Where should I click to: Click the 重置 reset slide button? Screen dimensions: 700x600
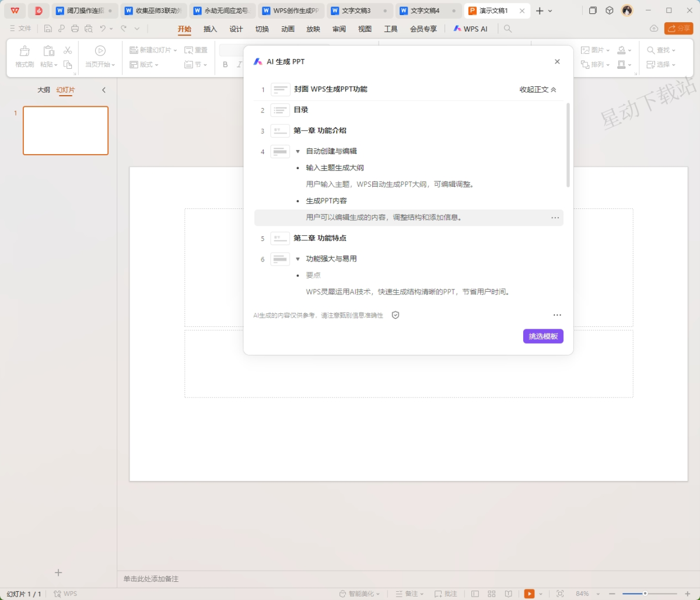tap(196, 50)
